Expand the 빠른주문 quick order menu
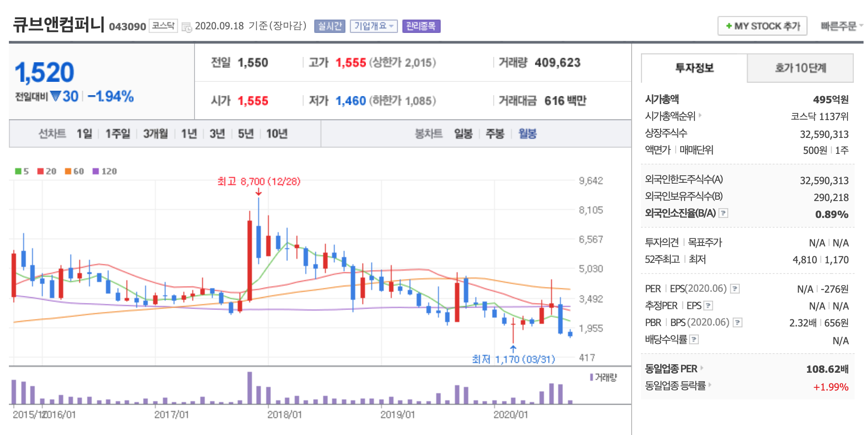Image resolution: width=868 pixels, height=435 pixels. (x=841, y=26)
